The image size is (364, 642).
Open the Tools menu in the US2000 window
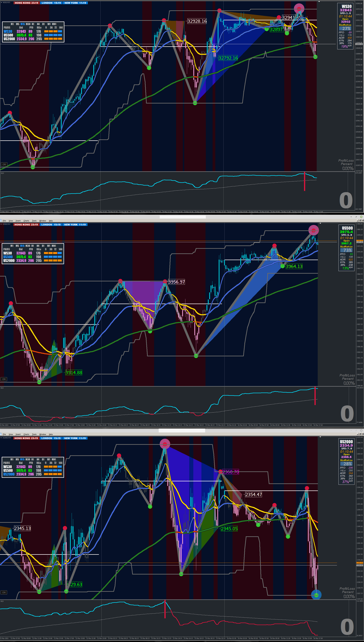pos(34,434)
